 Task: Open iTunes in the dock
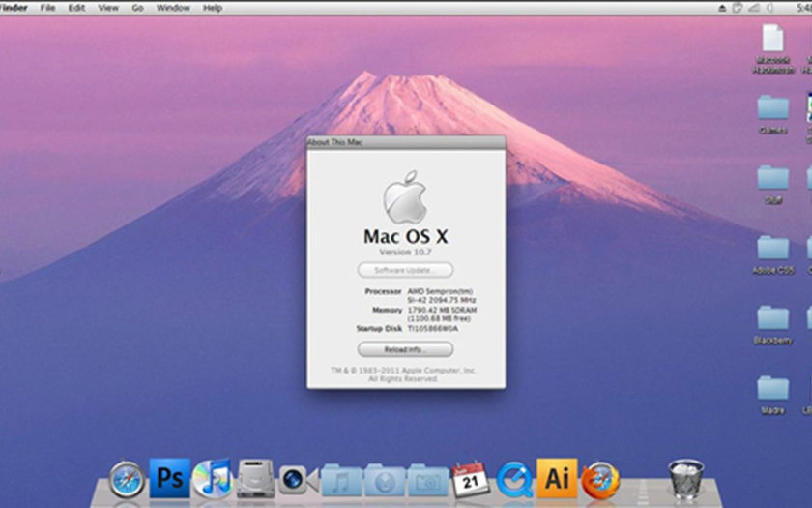pyautogui.click(x=212, y=479)
